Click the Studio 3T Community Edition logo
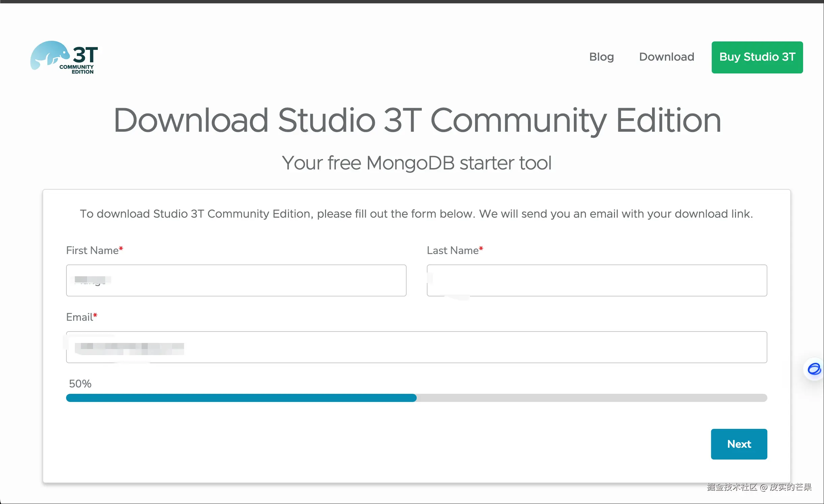 point(64,57)
